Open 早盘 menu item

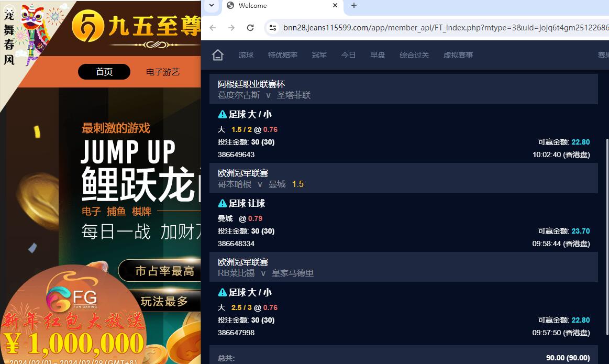coord(378,55)
